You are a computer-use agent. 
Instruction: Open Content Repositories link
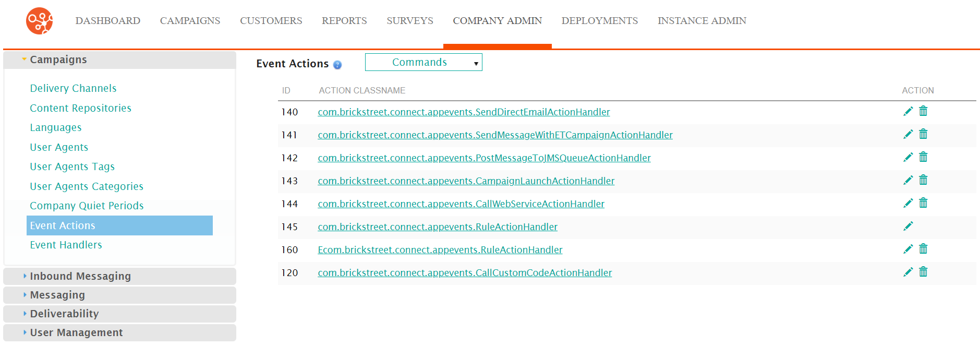[x=80, y=108]
